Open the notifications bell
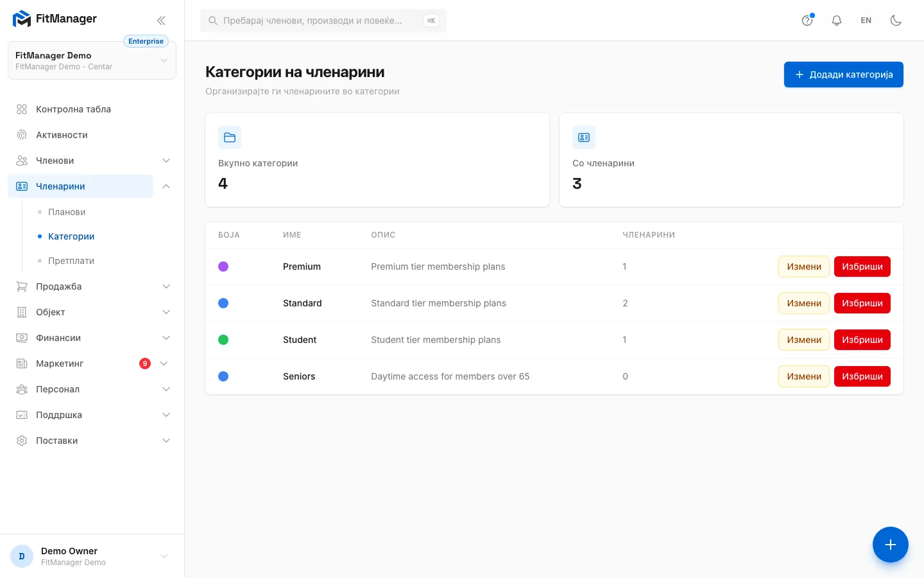Image resolution: width=924 pixels, height=578 pixels. (837, 21)
